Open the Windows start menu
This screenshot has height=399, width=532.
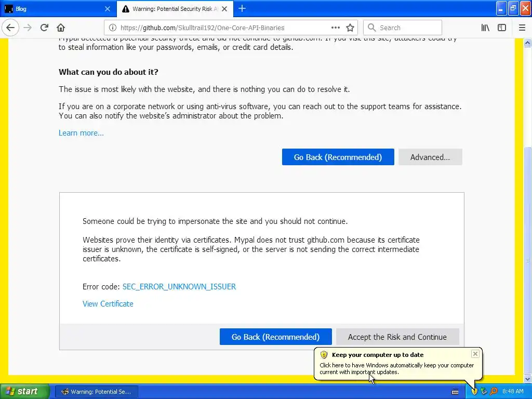pyautogui.click(x=25, y=392)
